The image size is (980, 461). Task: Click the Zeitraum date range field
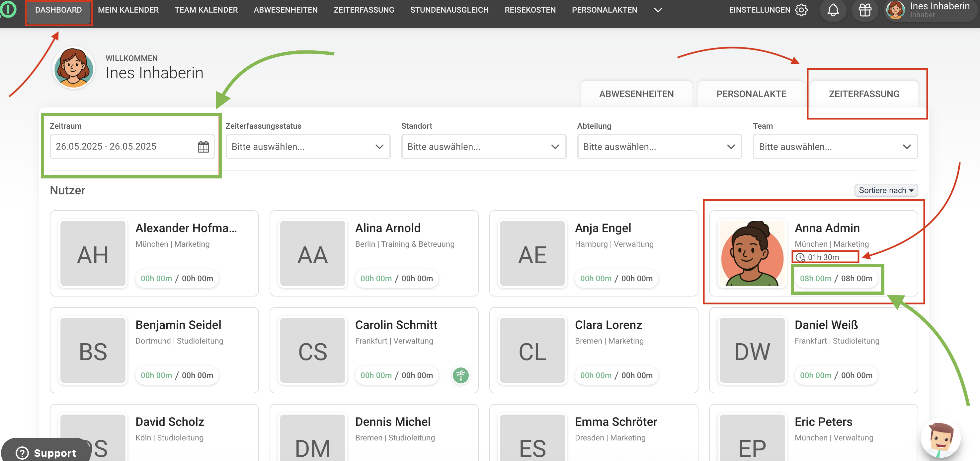coord(132,147)
